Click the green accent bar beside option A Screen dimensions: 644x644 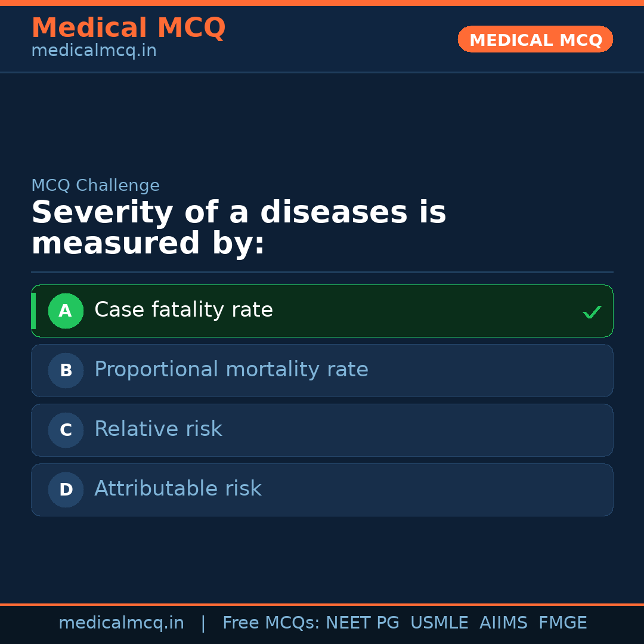pos(34,311)
